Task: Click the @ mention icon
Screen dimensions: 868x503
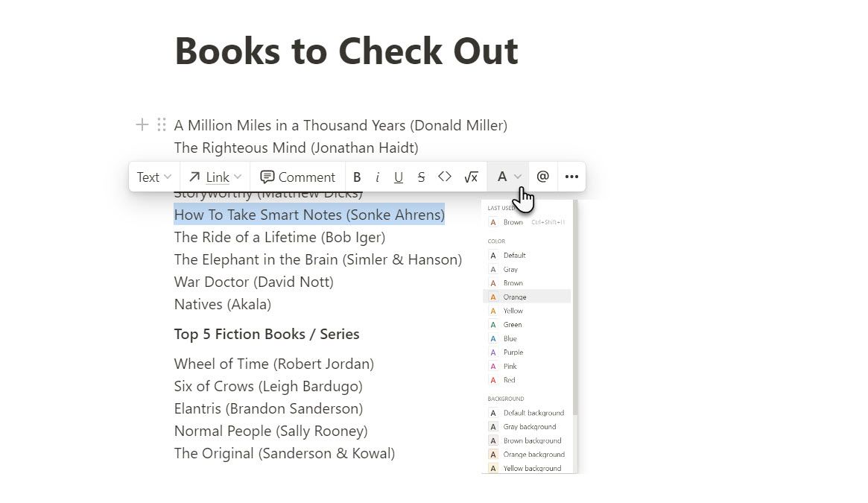Action: point(542,177)
